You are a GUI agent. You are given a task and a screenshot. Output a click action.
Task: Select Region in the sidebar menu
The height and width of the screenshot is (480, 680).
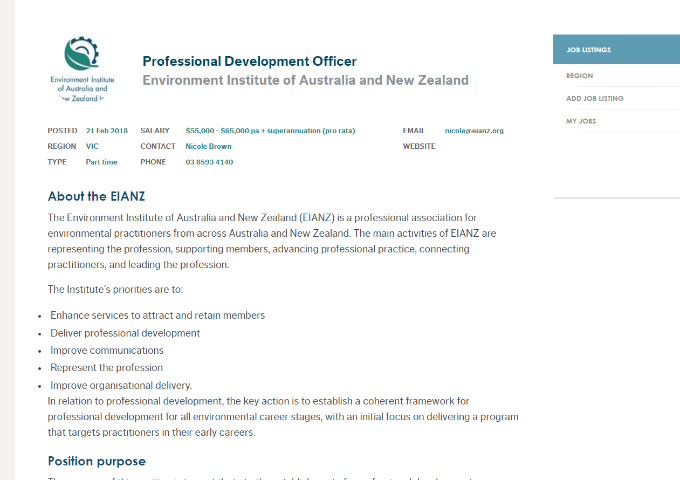point(579,75)
